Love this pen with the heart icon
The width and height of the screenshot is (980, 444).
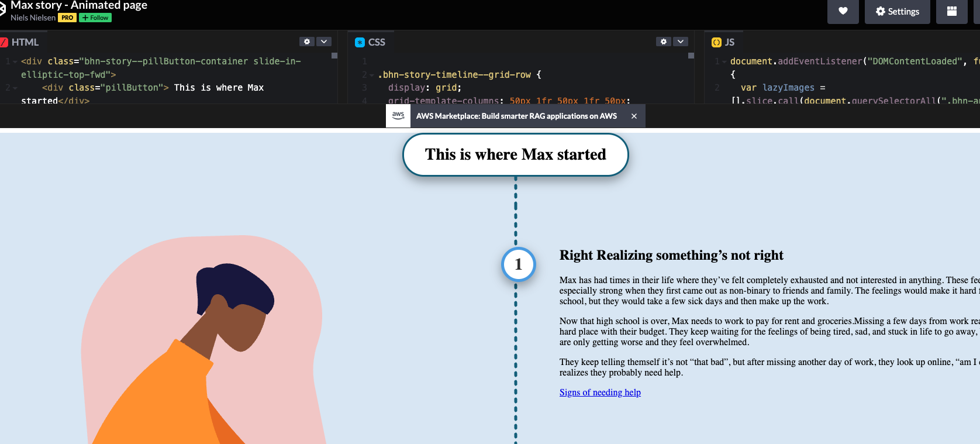843,11
